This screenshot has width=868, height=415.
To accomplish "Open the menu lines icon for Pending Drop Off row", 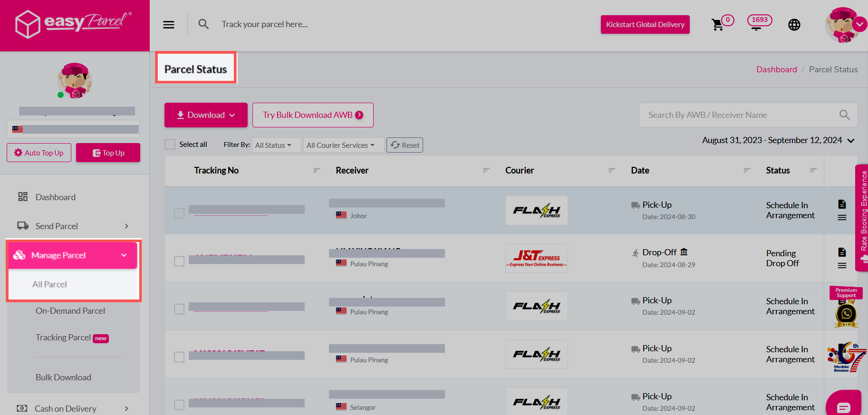I will 842,266.
